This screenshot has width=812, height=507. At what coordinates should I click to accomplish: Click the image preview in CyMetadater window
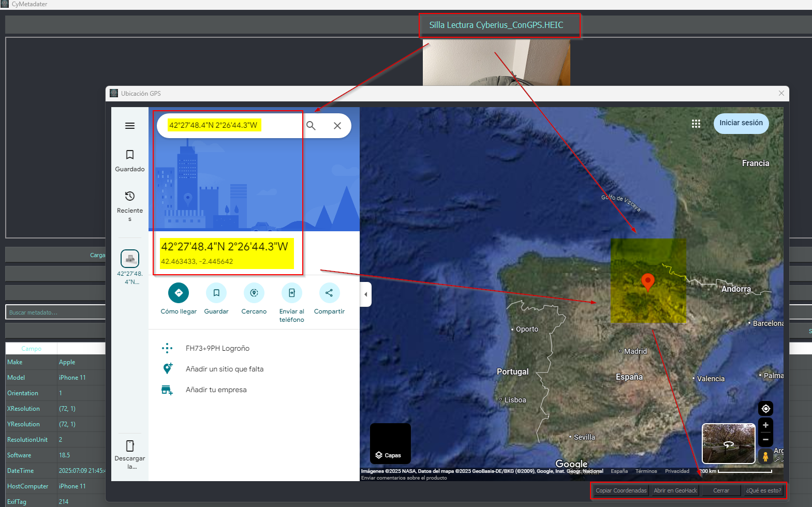496,63
